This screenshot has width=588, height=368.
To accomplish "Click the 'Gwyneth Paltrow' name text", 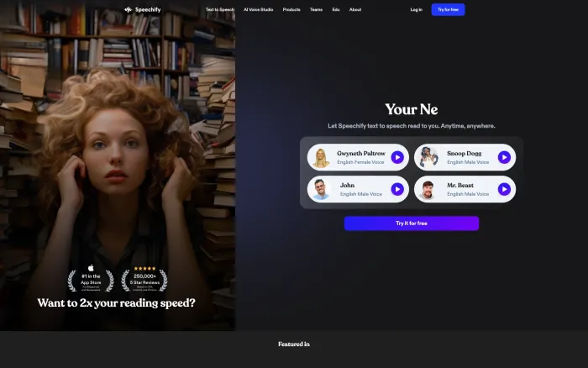I will click(x=361, y=154).
